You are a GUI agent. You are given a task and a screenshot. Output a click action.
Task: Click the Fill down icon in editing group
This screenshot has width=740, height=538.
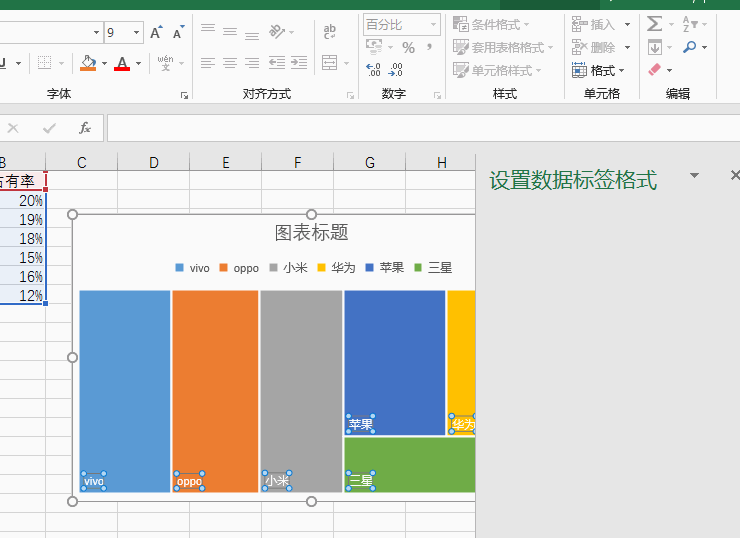click(x=655, y=47)
